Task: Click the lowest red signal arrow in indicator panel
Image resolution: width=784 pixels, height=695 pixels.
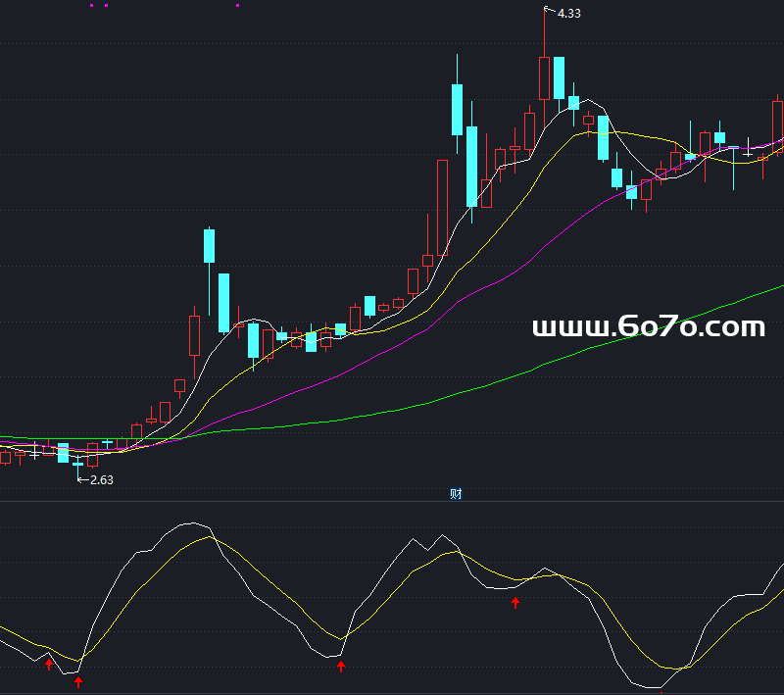Action: [x=78, y=682]
